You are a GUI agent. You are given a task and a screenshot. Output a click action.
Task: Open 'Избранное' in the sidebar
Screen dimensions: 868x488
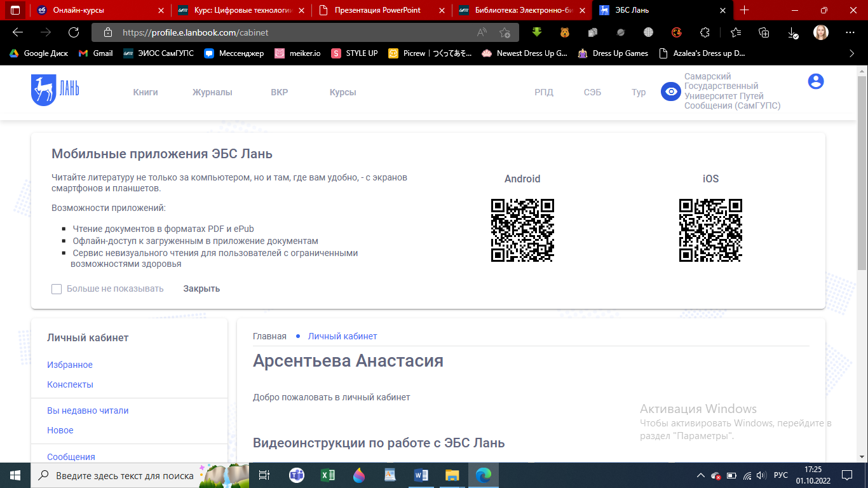pyautogui.click(x=70, y=365)
